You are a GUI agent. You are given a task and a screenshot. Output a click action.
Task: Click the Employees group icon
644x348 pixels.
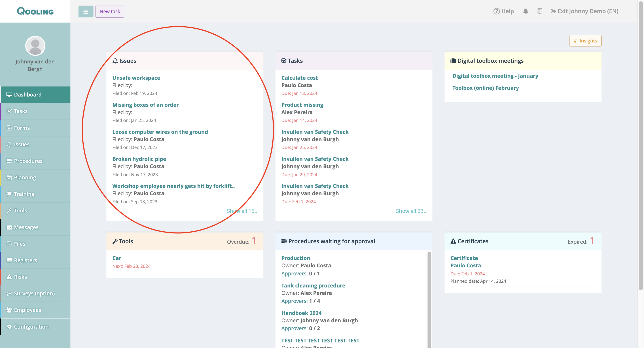(x=9, y=310)
